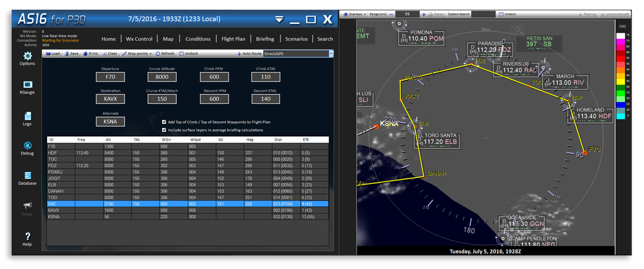Click PDZ VOR symbol on map
This screenshot has height=269, width=644.
[x=470, y=64]
